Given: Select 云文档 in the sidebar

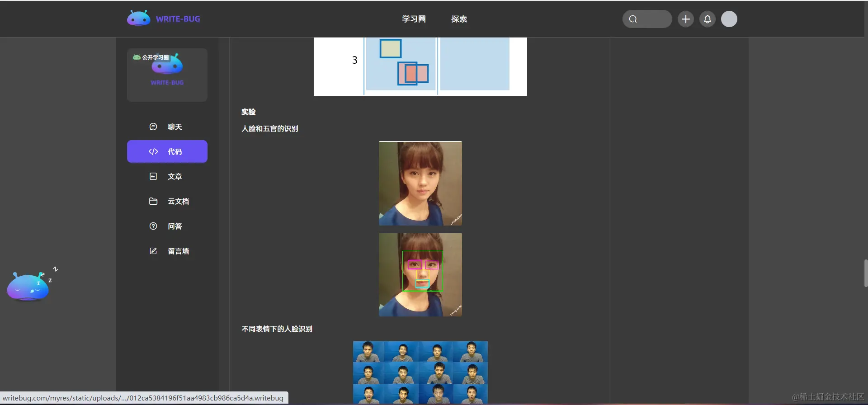Looking at the screenshot, I should [167, 201].
